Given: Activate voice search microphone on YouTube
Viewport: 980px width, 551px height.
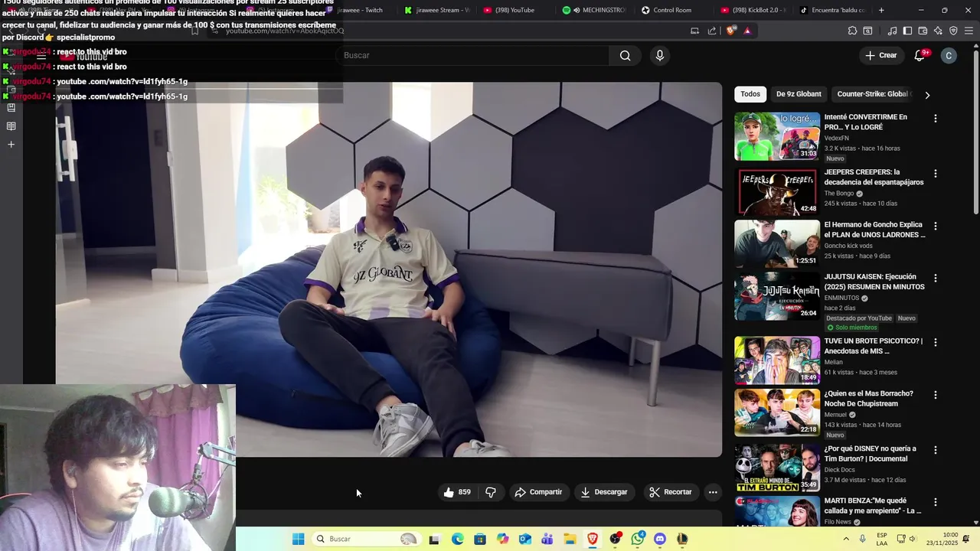Looking at the screenshot, I should [x=660, y=55].
